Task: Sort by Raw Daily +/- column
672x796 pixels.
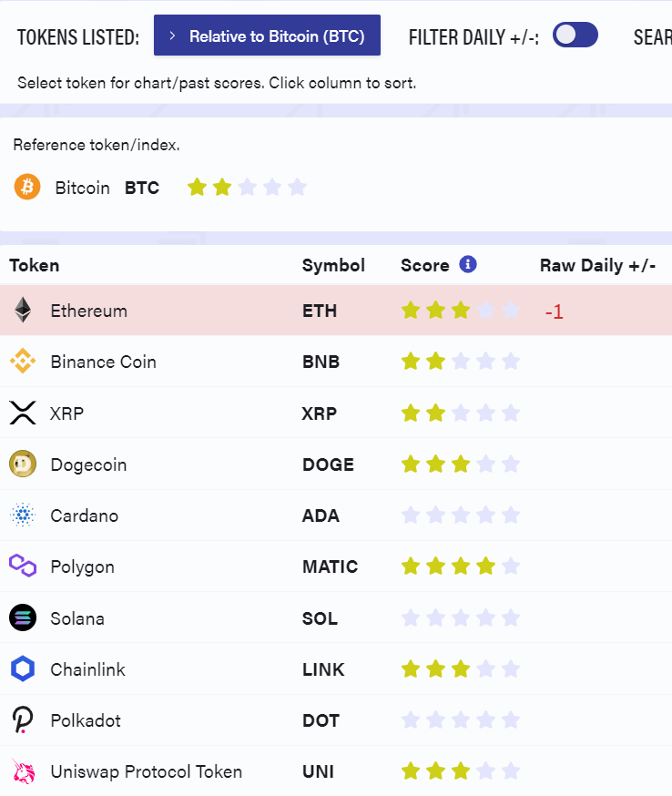Action: (x=598, y=266)
